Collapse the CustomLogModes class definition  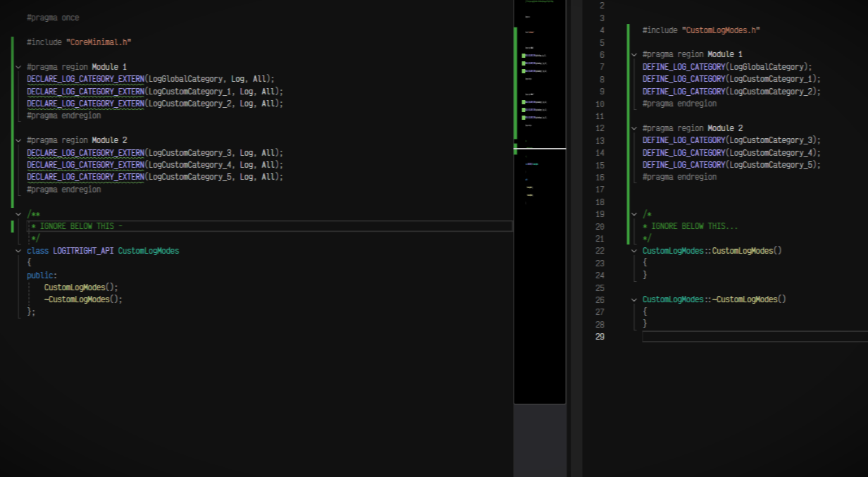coord(18,250)
